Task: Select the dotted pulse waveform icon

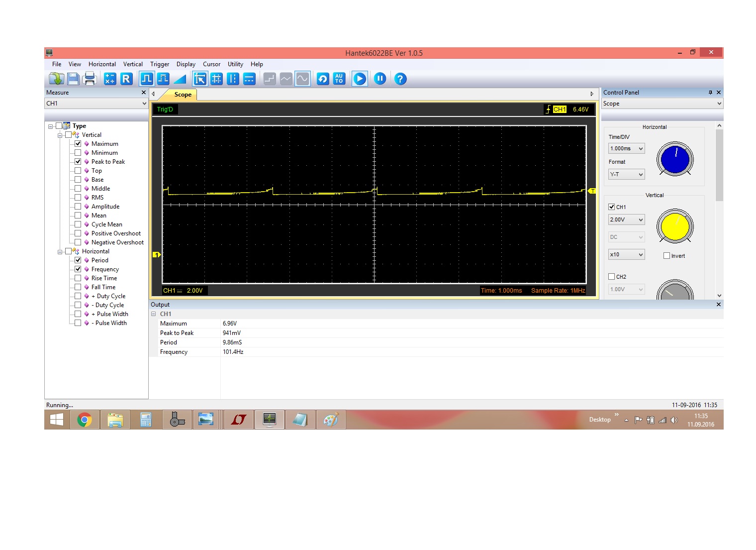Action: 163,79
